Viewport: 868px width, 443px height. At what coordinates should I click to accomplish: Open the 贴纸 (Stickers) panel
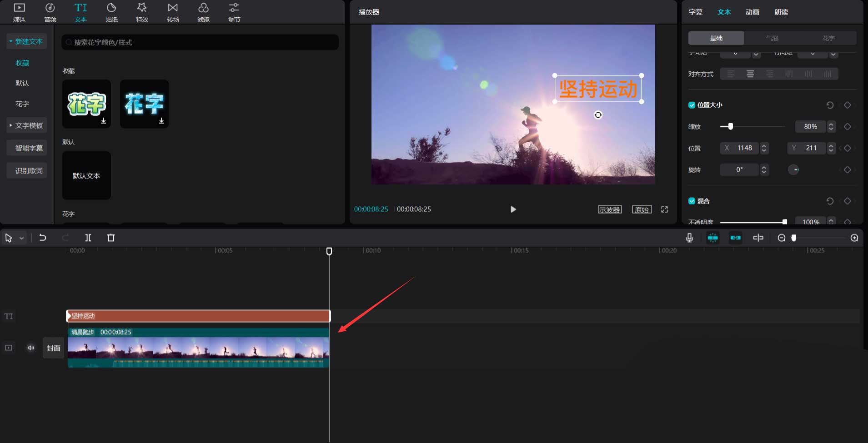click(111, 12)
